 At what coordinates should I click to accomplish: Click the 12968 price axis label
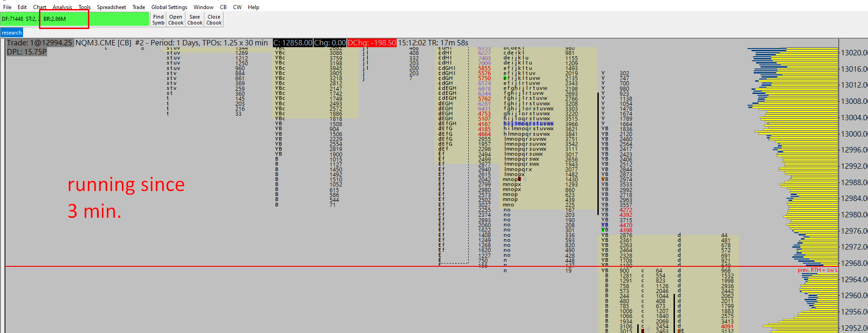(854, 263)
